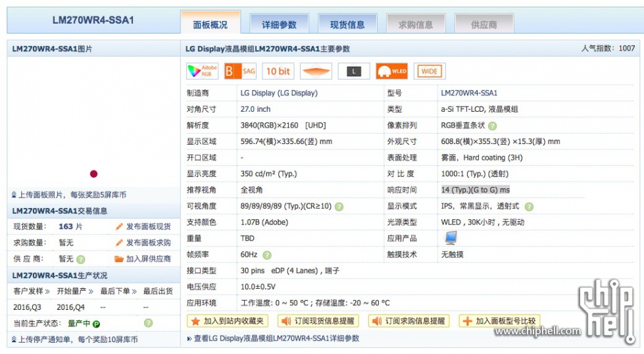Click the LM270WR4-SSA1交易信息 section header
The height and width of the screenshot is (354, 644).
click(60, 211)
